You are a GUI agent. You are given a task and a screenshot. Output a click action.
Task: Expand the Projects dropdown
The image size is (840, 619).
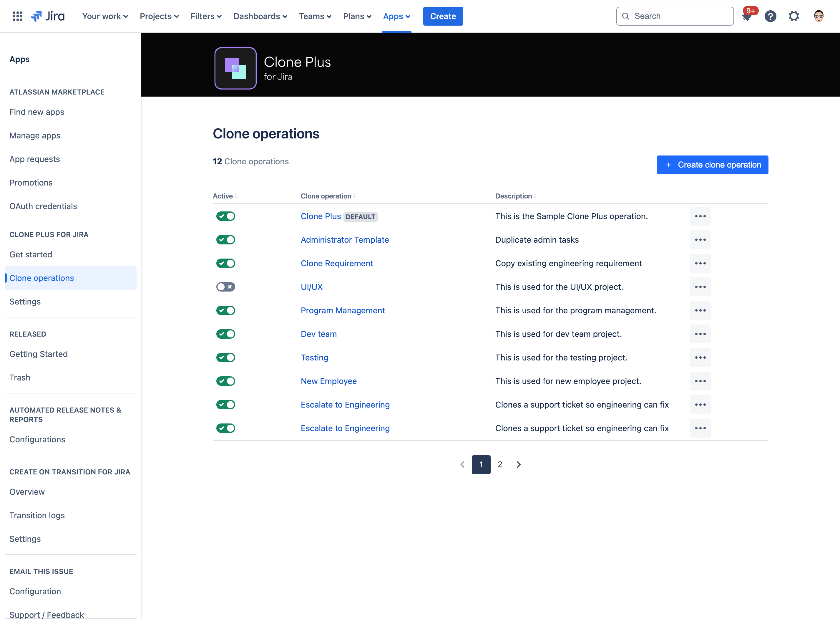159,16
